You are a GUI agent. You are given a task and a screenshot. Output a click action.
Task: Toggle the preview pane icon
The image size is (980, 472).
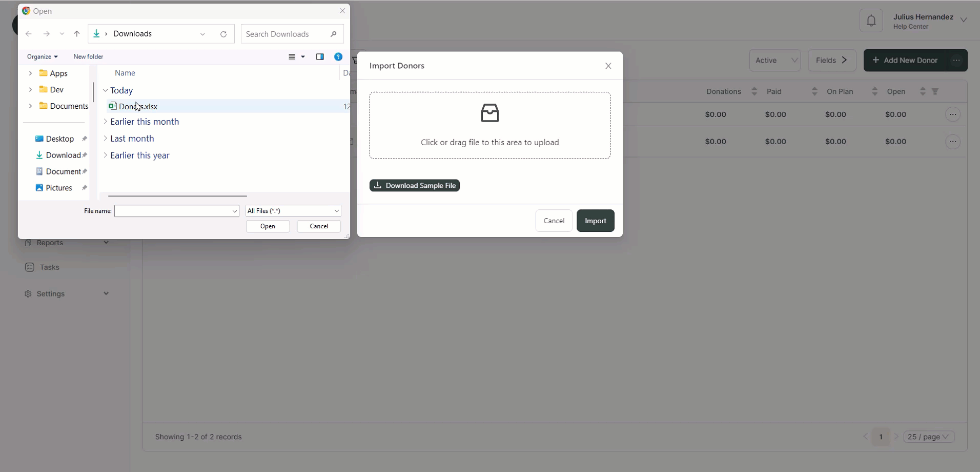pyautogui.click(x=320, y=57)
